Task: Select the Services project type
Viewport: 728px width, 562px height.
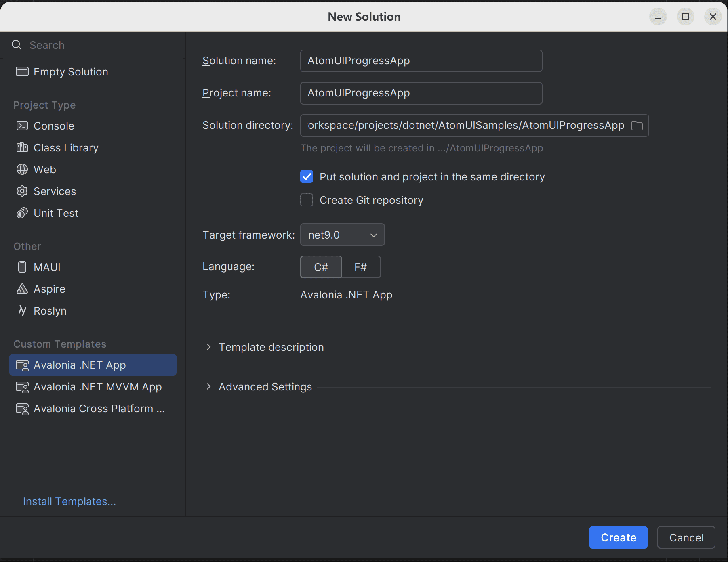Action: (93, 191)
